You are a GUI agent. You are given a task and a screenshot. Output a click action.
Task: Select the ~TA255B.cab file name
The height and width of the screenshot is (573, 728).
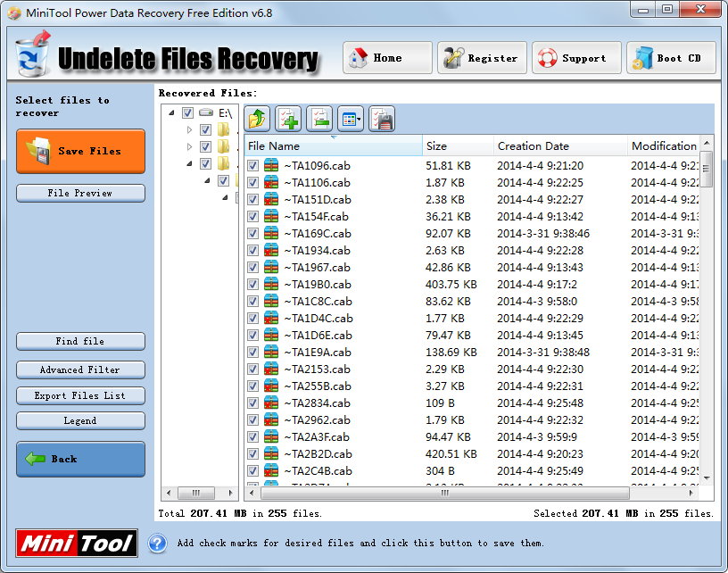[x=318, y=386]
